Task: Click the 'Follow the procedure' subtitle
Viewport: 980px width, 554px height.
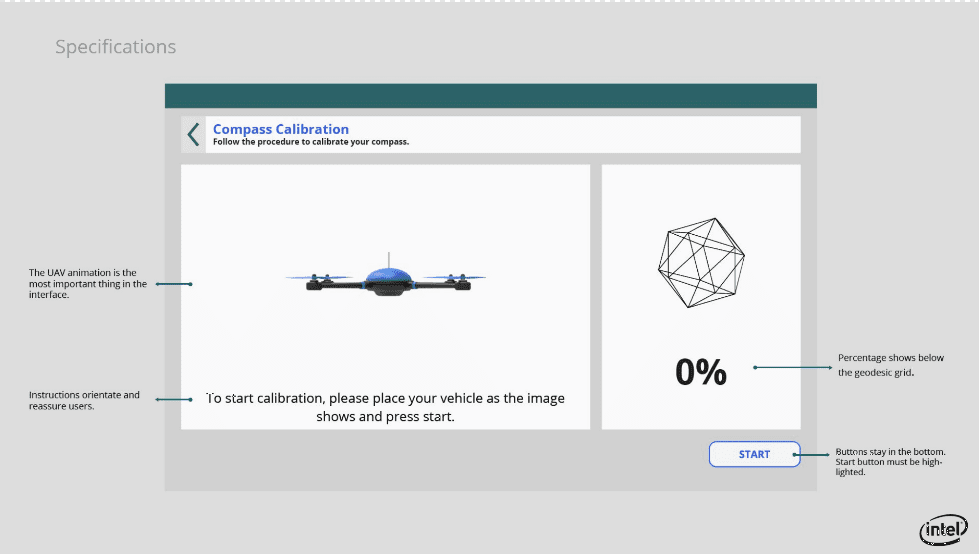Action: click(x=311, y=142)
